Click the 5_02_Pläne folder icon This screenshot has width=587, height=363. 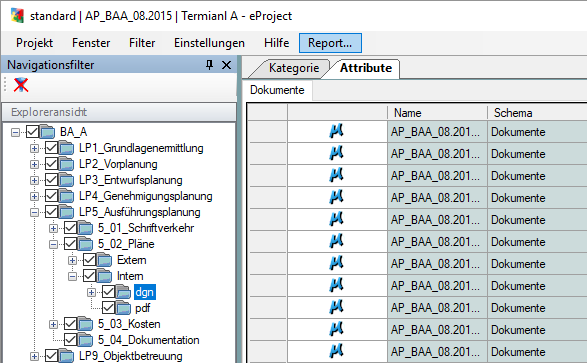(x=86, y=244)
